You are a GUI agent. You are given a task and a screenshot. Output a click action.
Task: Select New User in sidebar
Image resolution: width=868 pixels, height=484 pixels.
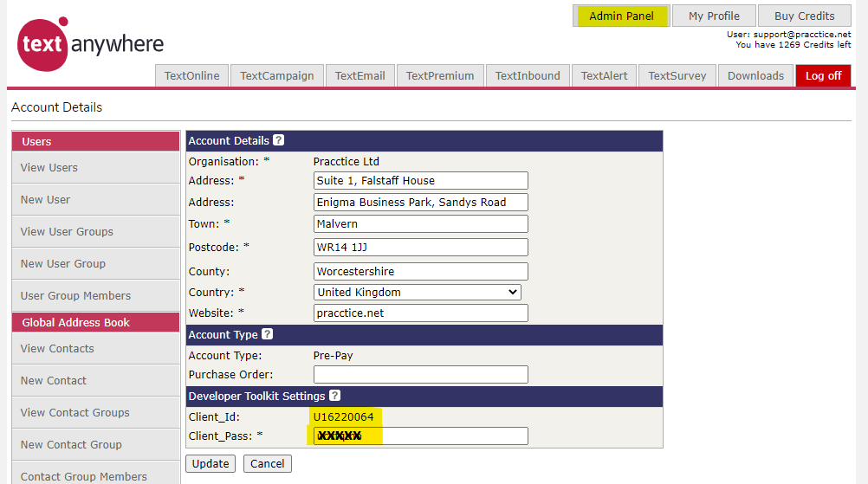96,200
